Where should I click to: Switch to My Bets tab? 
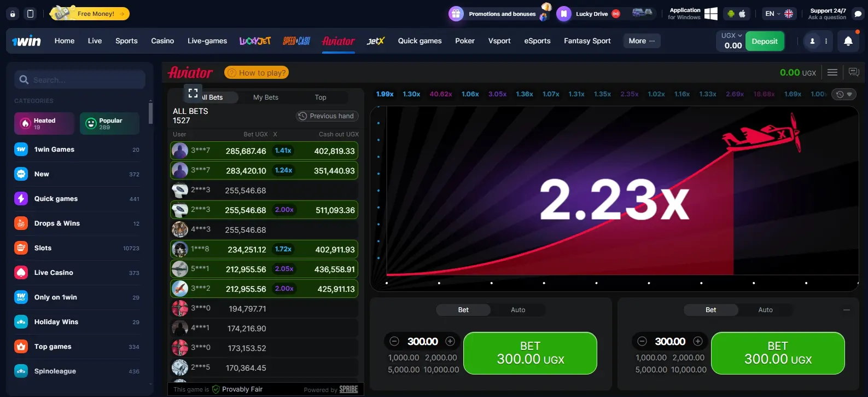[x=266, y=97]
